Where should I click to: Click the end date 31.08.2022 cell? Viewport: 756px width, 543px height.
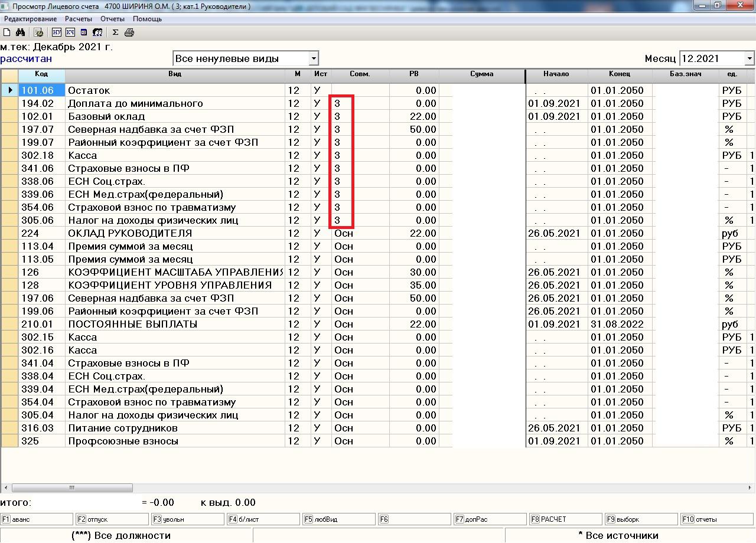620,324
